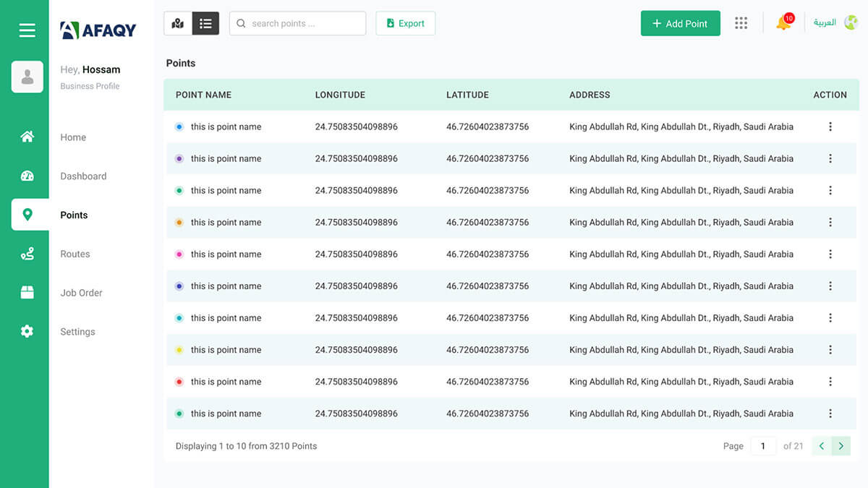
Task: Sort by Latitude column header
Action: 467,95
